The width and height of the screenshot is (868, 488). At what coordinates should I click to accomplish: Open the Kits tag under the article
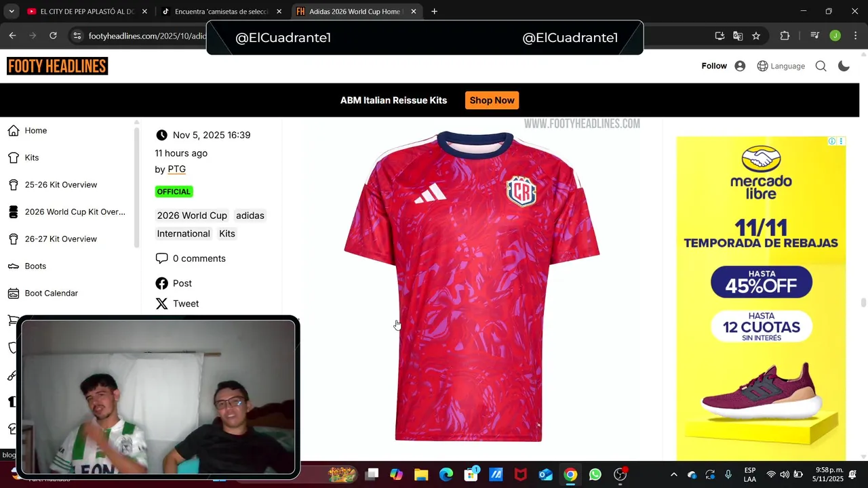click(227, 234)
